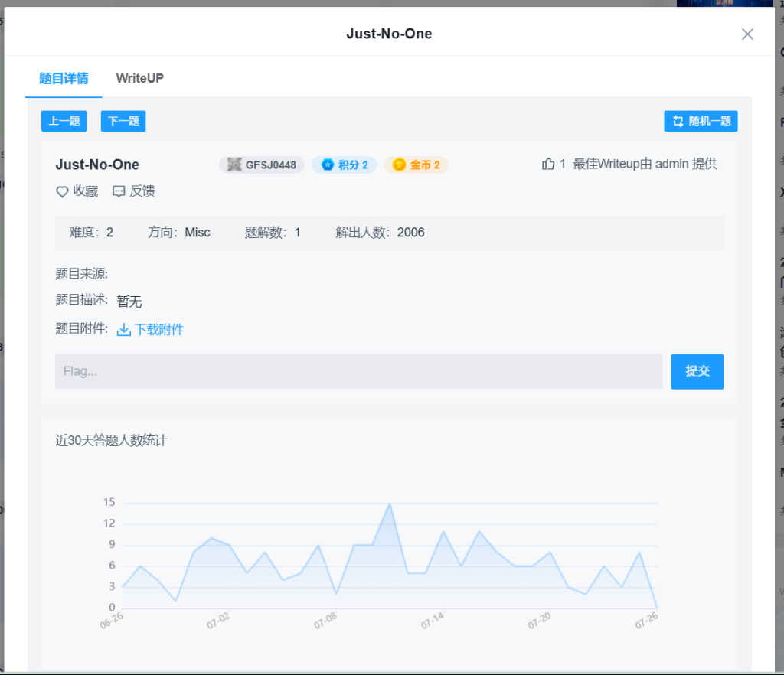The image size is (784, 675).
Task: Click the QR icon in GFSJ0448 badge
Action: point(234,165)
